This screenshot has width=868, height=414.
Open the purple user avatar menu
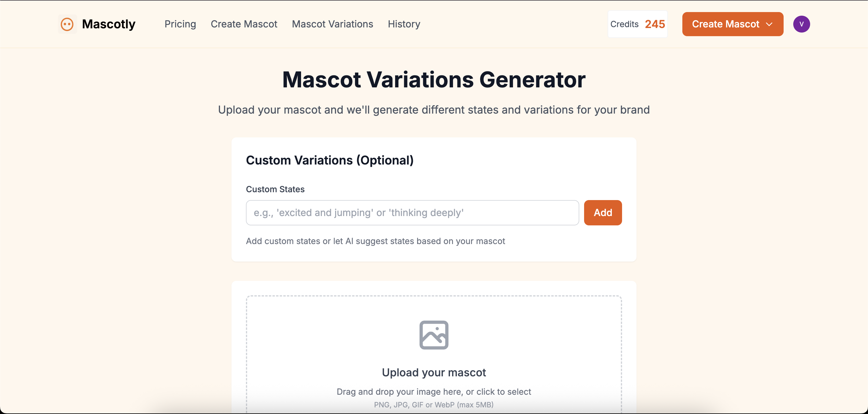coord(801,24)
